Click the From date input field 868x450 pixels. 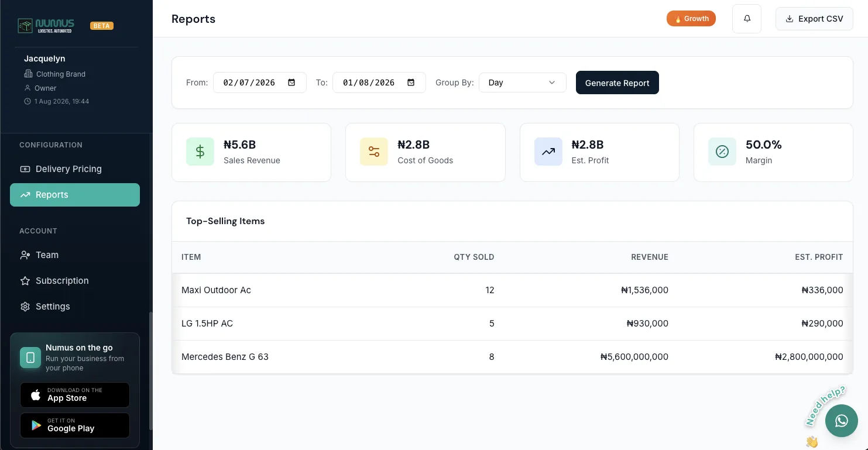pyautogui.click(x=260, y=83)
